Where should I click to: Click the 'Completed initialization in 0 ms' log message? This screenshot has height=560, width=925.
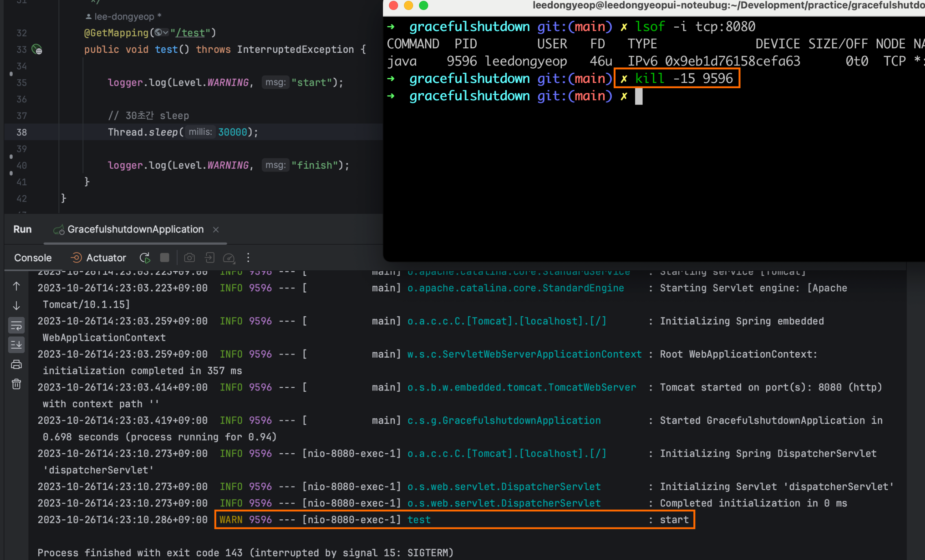click(753, 503)
